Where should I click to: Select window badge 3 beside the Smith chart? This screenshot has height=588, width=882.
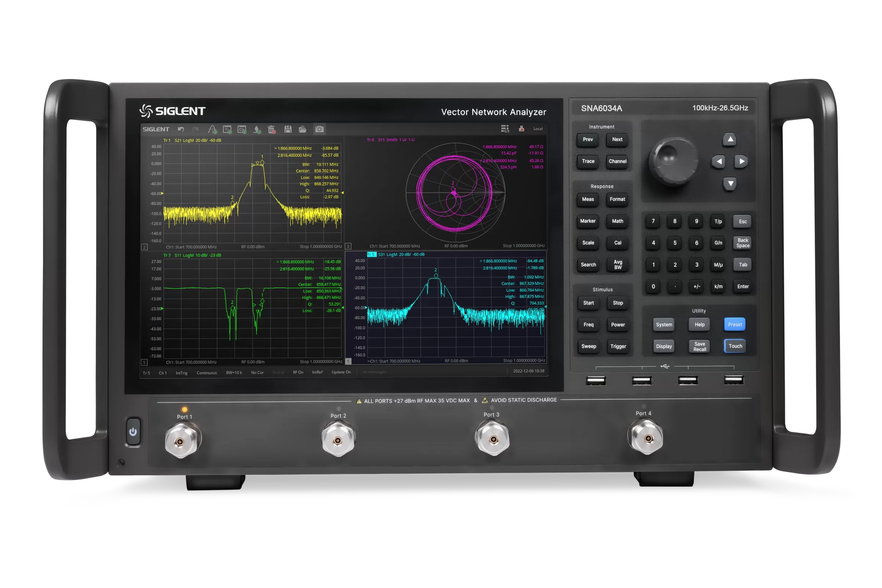pos(348,246)
